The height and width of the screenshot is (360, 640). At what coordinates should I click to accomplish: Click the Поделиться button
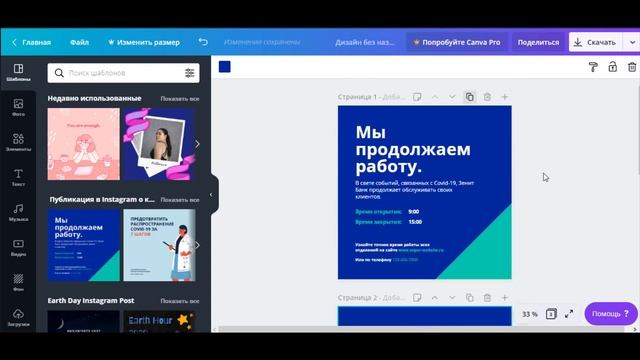click(538, 42)
